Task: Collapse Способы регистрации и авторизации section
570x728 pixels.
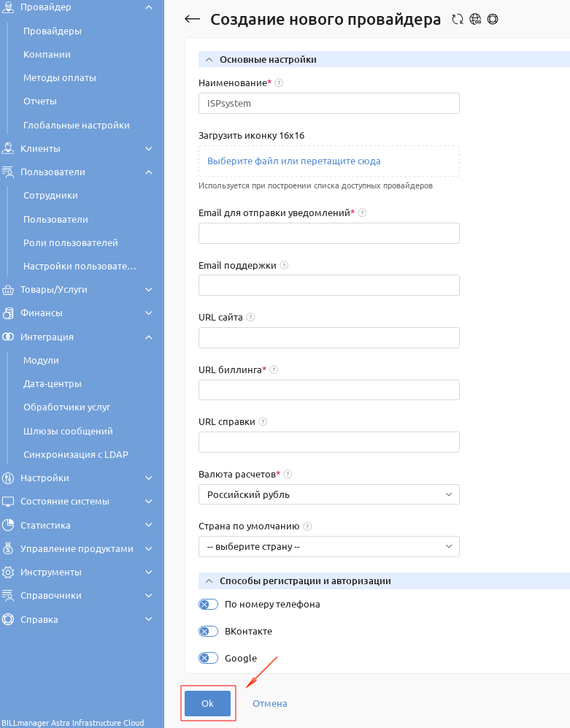Action: pyautogui.click(x=209, y=581)
